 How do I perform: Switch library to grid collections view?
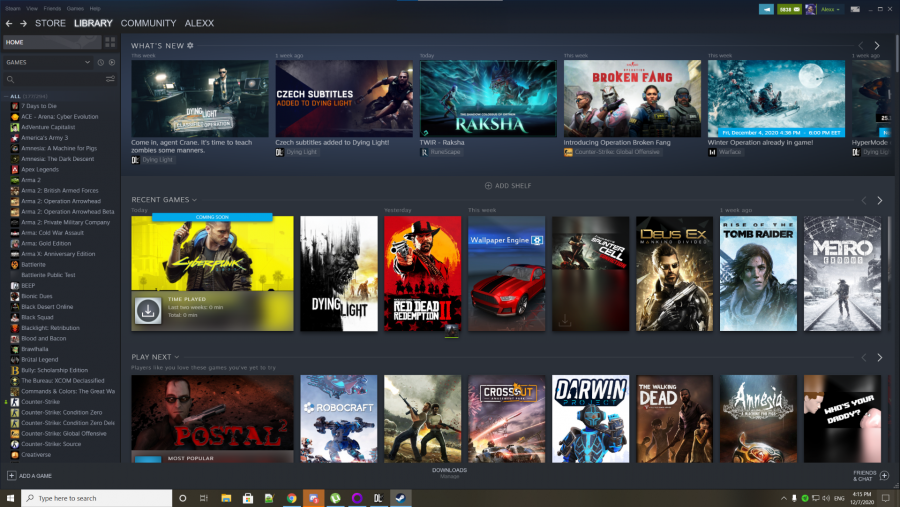pyautogui.click(x=110, y=43)
